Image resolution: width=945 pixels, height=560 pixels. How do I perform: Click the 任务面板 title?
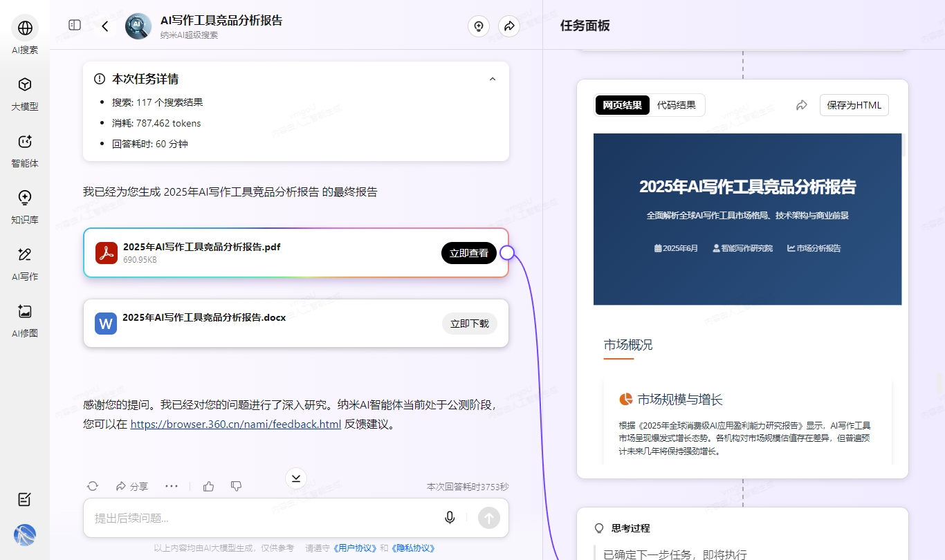[585, 26]
